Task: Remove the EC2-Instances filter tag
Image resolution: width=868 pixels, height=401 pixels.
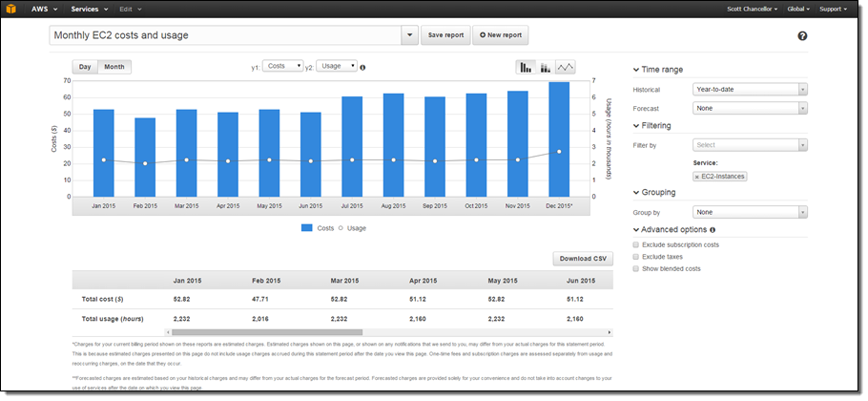Action: (696, 177)
